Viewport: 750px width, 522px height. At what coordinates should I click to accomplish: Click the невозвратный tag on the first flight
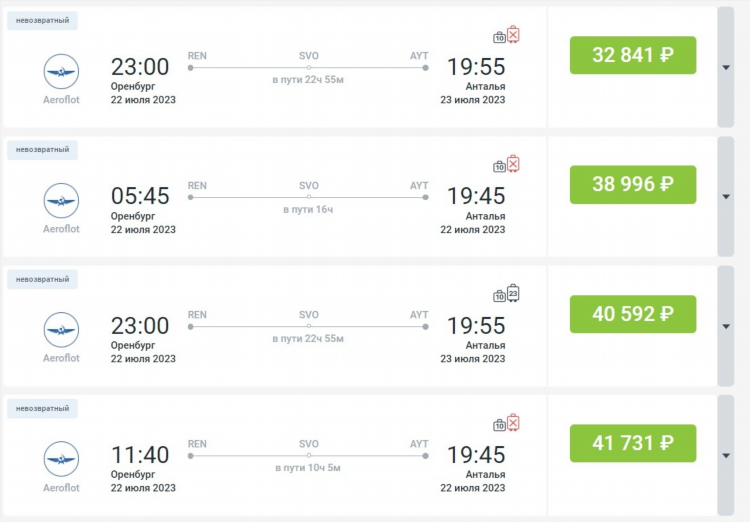[43, 21]
